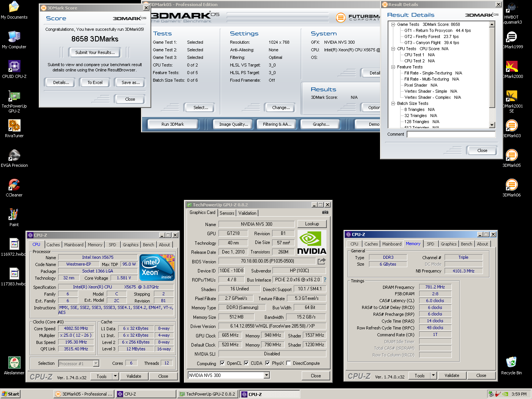This screenshot has width=532, height=399.
Task: Toggle the CUDA checkbox in GPU-Z
Action: point(246,363)
